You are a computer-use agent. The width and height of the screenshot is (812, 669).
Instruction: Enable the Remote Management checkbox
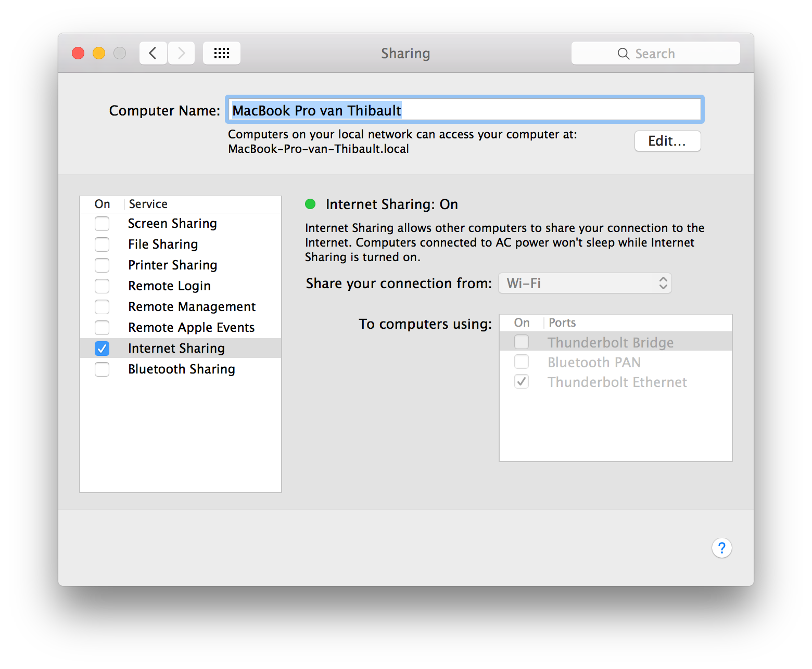point(102,307)
